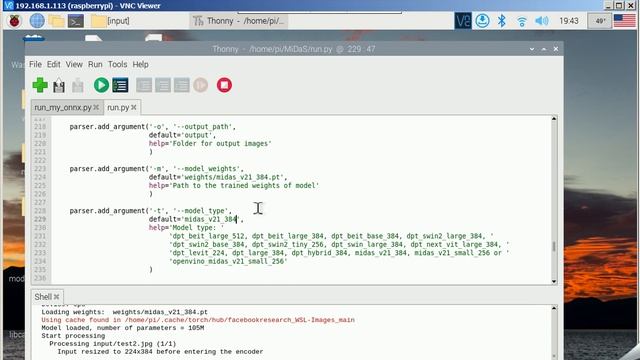Launch web browser from taskbar globe icon
Image resolution: width=640 pixels, height=360 pixels.
point(37,21)
